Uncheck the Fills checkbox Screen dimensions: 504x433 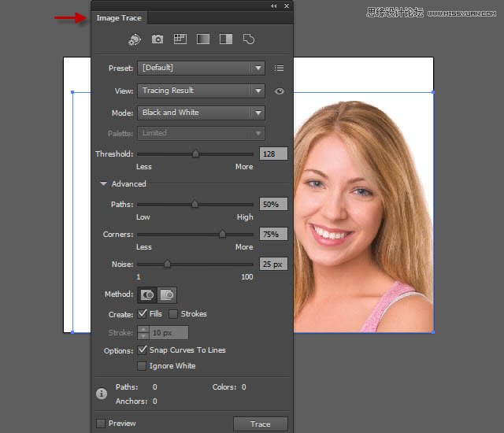pos(143,314)
